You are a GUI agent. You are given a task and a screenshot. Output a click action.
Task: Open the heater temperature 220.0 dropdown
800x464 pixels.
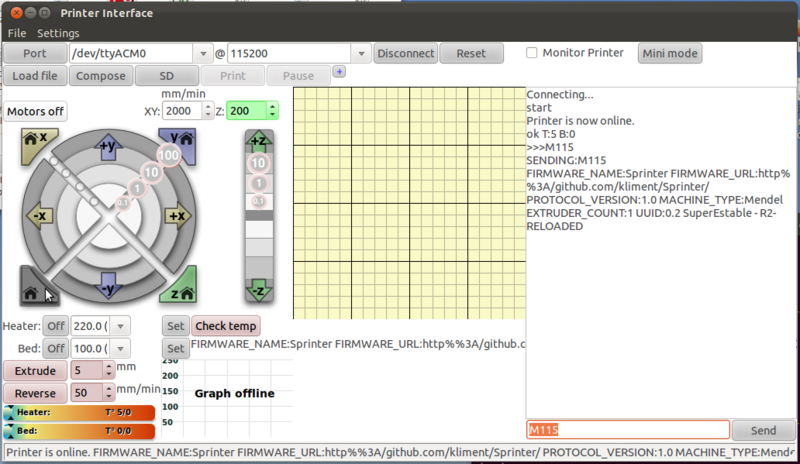[x=121, y=326]
